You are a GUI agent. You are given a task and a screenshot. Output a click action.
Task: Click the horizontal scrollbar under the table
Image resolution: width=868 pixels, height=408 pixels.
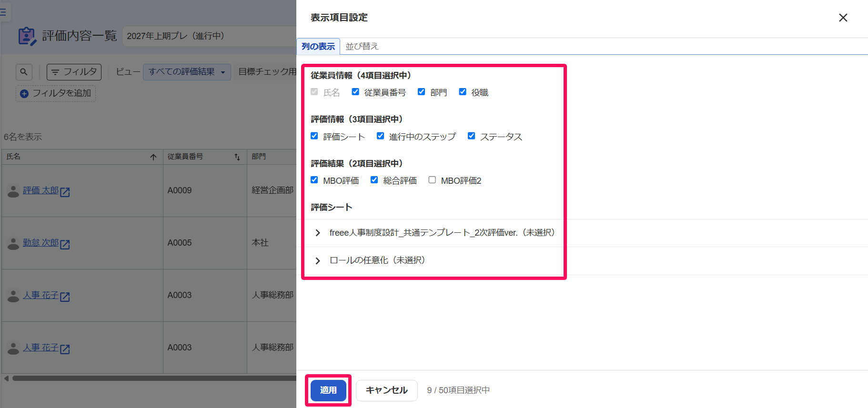[x=154, y=378]
